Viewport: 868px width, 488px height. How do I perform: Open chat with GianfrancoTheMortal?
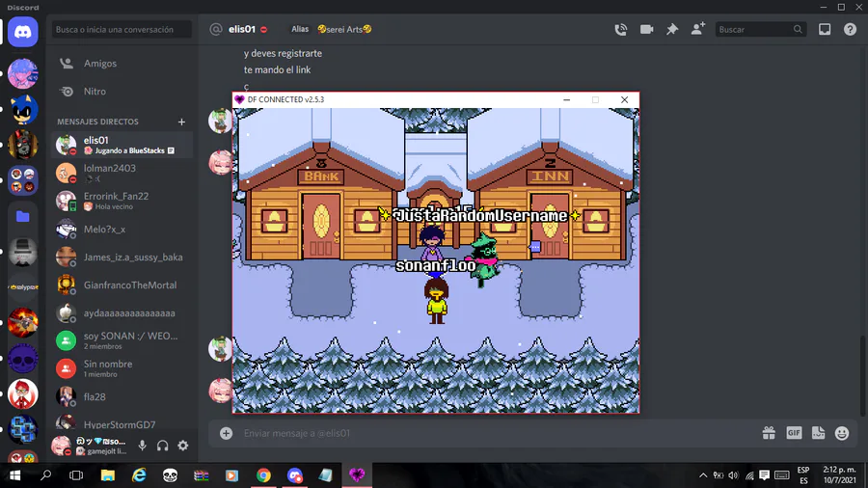(122, 285)
